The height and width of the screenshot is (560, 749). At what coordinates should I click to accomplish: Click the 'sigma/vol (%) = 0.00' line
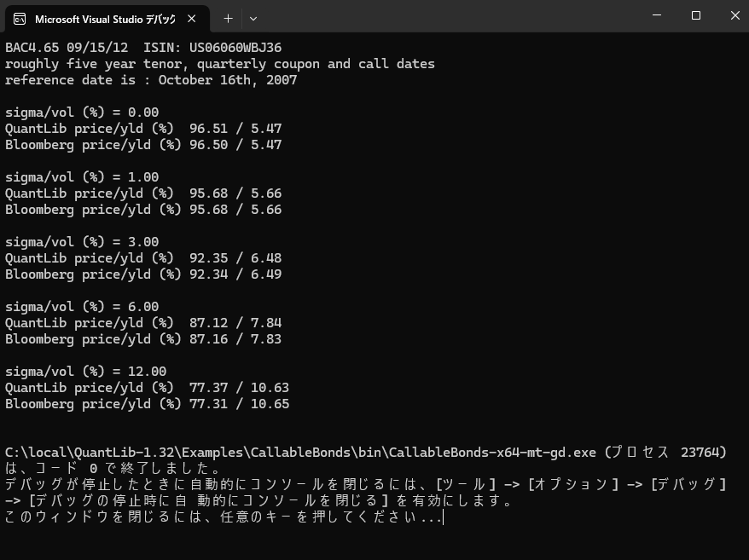pos(82,113)
